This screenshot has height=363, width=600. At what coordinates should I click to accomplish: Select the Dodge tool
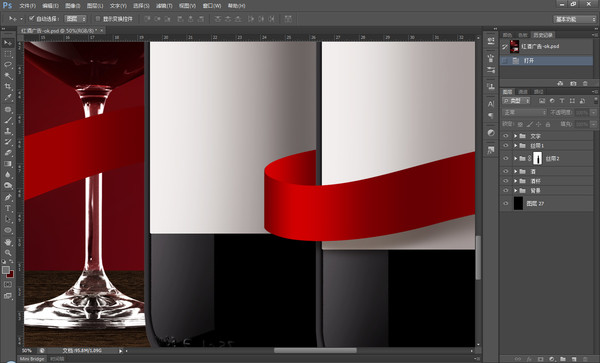click(x=8, y=186)
